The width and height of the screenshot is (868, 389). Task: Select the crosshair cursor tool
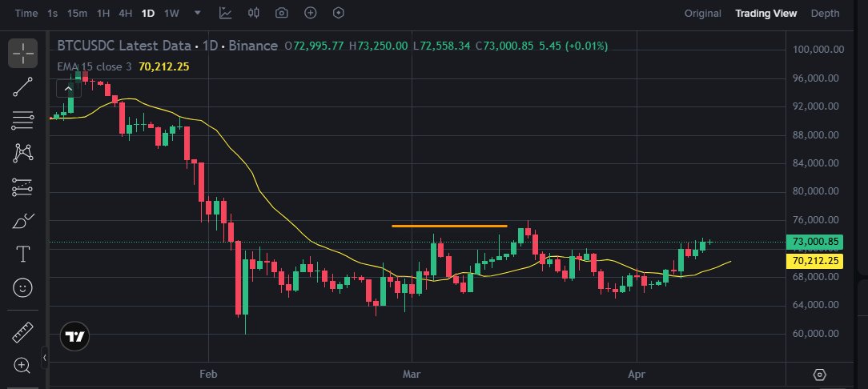[x=22, y=53]
